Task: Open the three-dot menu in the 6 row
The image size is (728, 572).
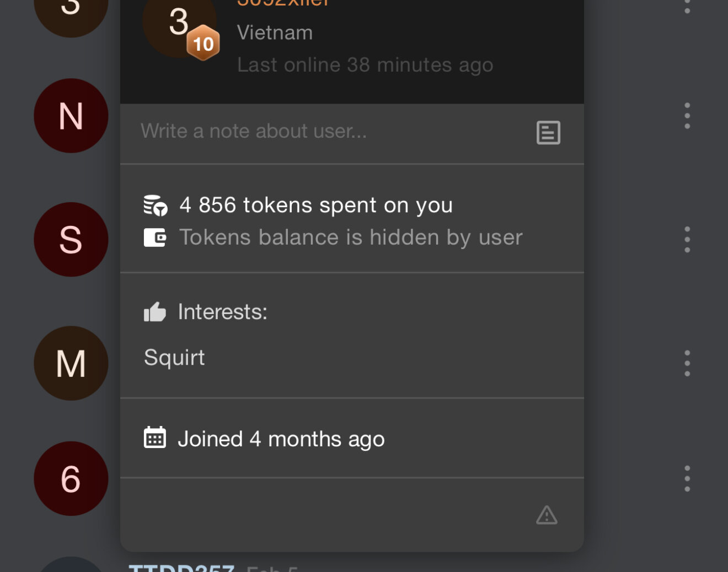Action: 687,478
